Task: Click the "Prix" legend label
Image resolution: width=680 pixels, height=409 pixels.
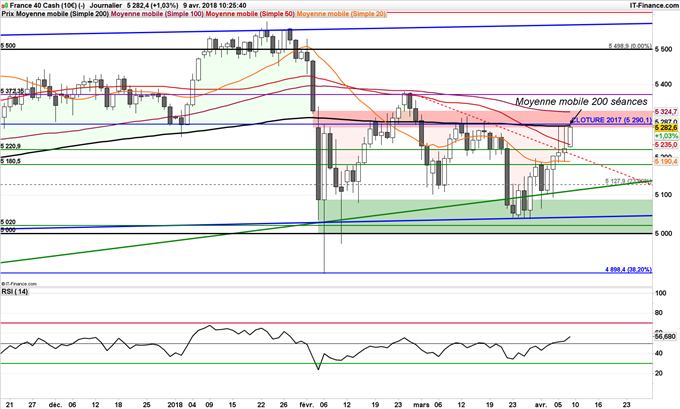Action: (7, 14)
